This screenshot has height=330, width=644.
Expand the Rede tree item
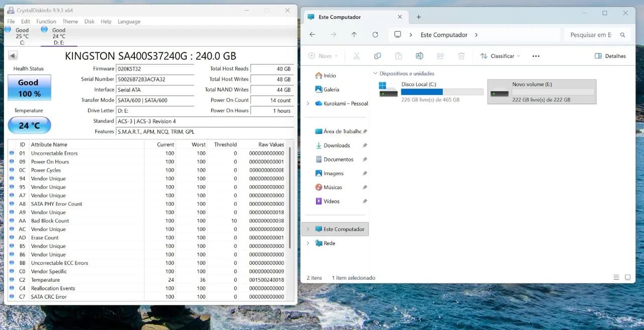(308, 243)
